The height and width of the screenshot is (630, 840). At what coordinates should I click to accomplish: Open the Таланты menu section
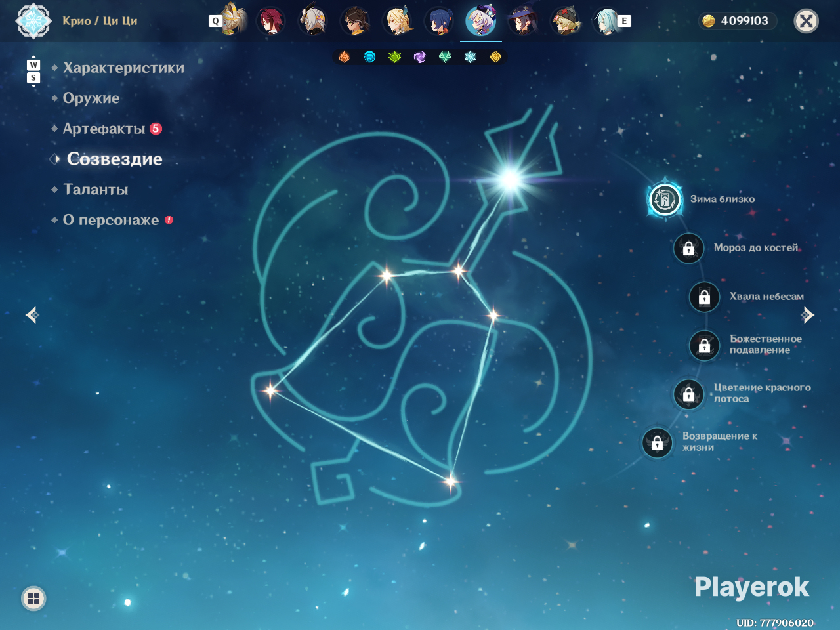pos(96,190)
